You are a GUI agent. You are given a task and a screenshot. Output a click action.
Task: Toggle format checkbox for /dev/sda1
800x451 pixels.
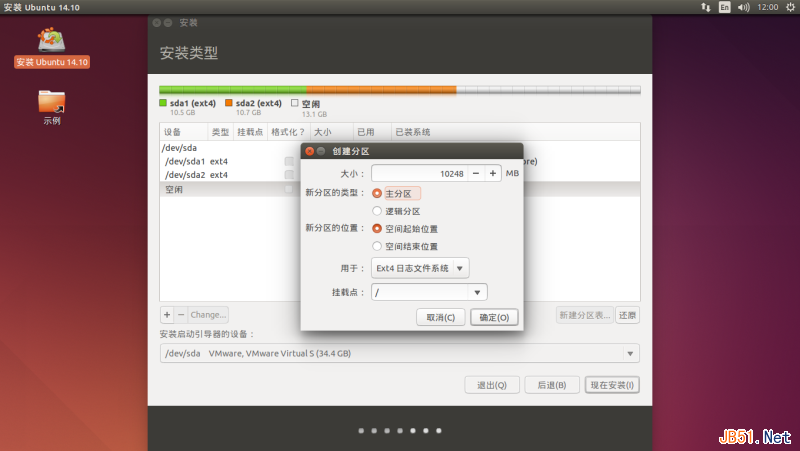coord(289,161)
